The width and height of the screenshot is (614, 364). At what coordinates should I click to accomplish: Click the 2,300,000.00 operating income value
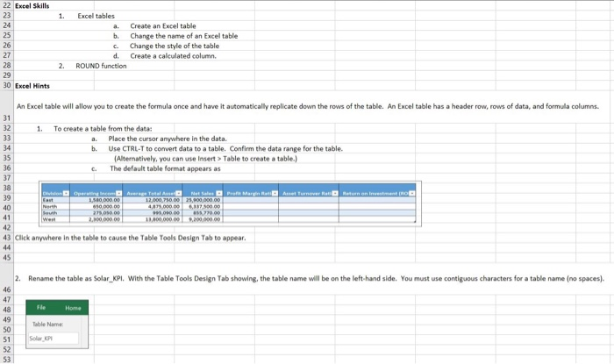(x=104, y=219)
